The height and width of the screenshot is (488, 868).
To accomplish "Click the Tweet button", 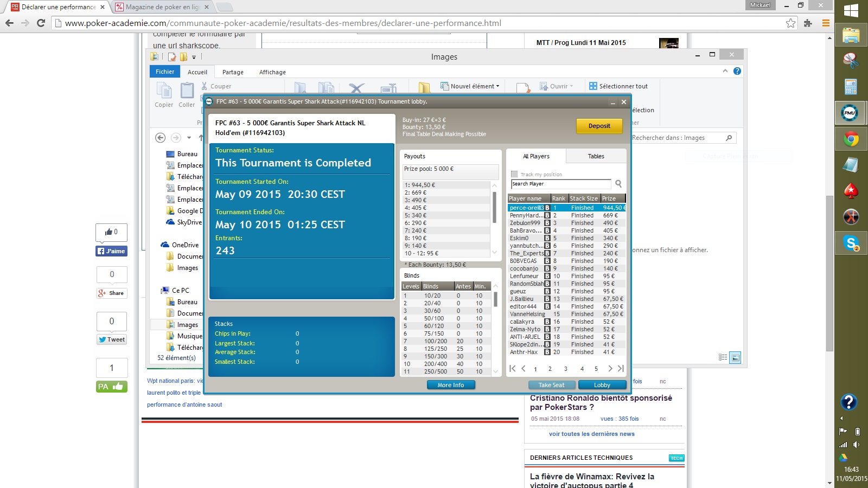I will 112,339.
